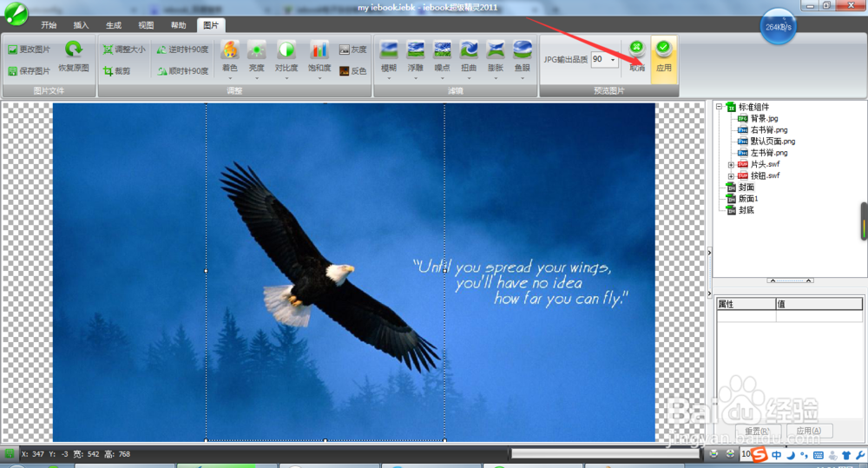Rotate image clockwise with 顺时针90度
The height and width of the screenshot is (468, 868).
pyautogui.click(x=182, y=71)
